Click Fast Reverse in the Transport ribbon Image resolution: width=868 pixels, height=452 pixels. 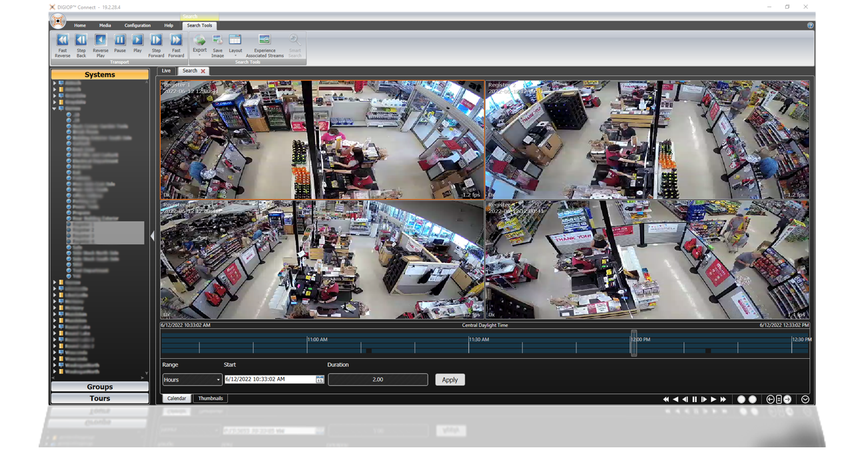tap(63, 46)
